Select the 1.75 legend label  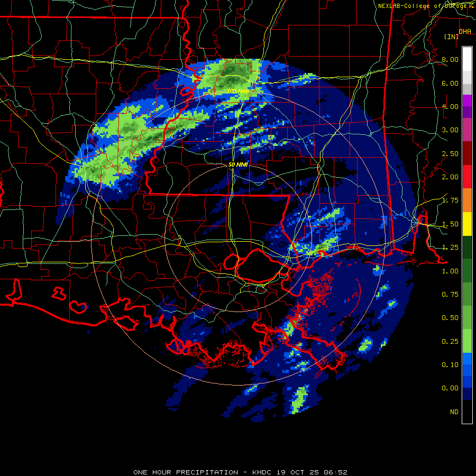click(450, 200)
